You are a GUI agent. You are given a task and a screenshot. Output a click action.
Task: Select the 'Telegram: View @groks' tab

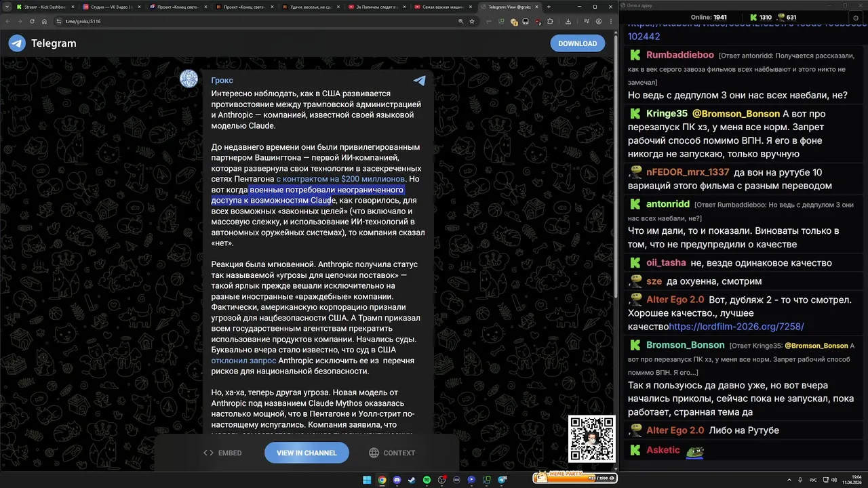509,7
